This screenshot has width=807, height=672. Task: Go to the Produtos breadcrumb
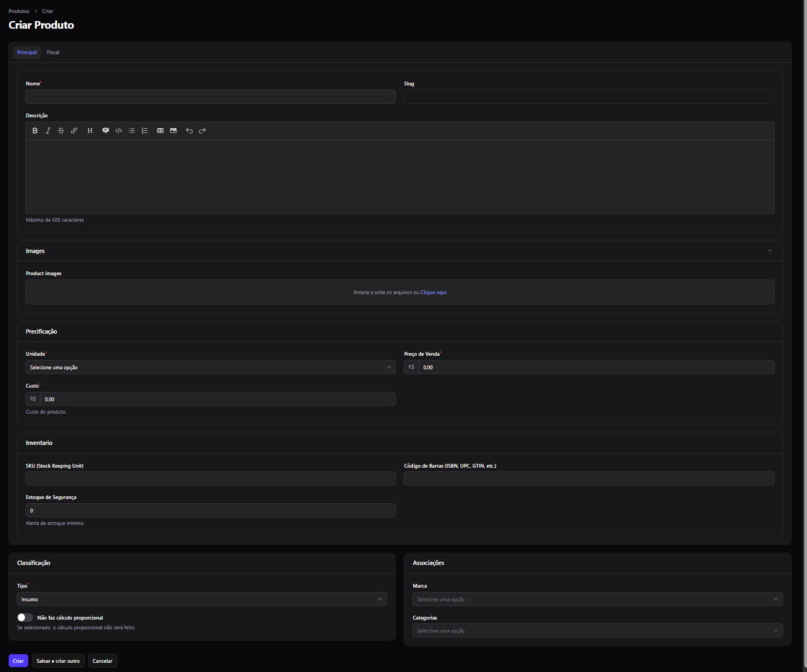pos(19,11)
